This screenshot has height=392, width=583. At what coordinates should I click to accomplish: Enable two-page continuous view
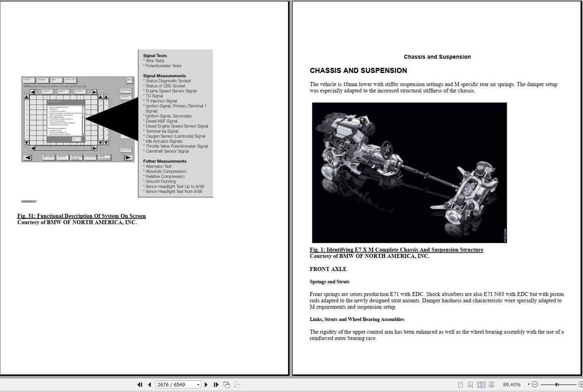pyautogui.click(x=491, y=384)
